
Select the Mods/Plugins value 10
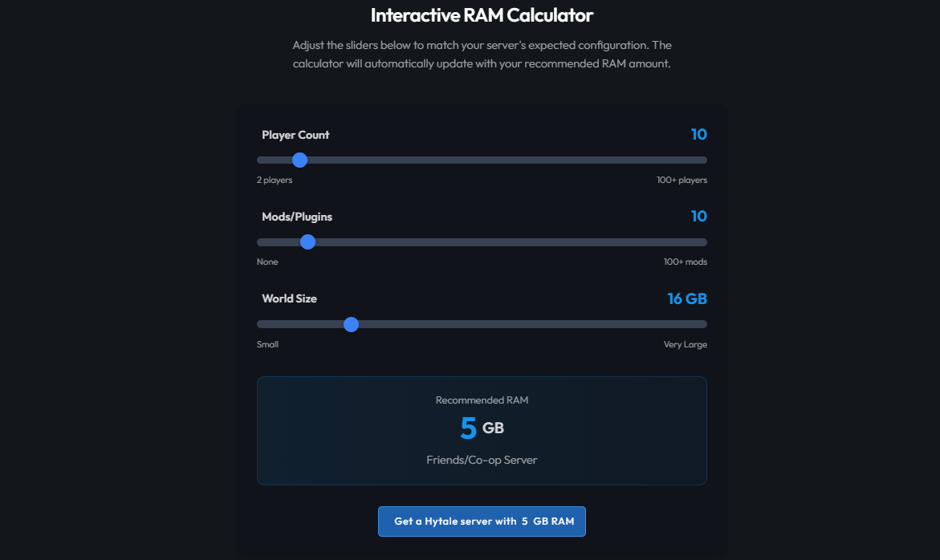coord(698,217)
